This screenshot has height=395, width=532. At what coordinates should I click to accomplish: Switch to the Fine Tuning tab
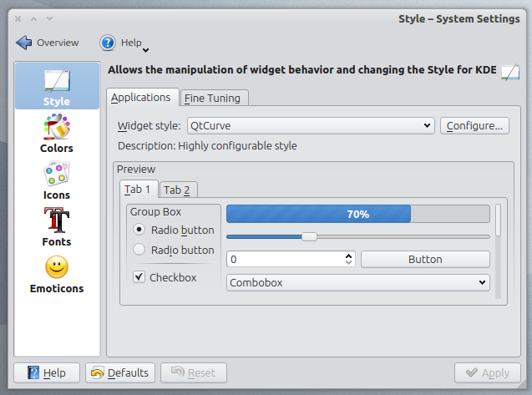click(x=212, y=98)
